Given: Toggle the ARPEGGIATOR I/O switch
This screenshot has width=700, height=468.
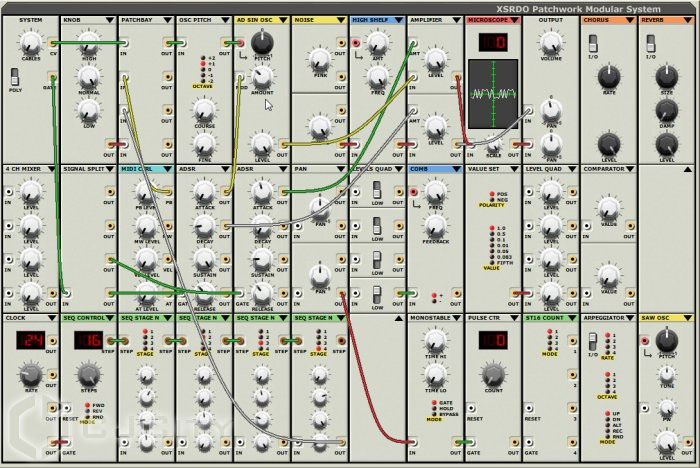Looking at the screenshot, I should [x=593, y=342].
